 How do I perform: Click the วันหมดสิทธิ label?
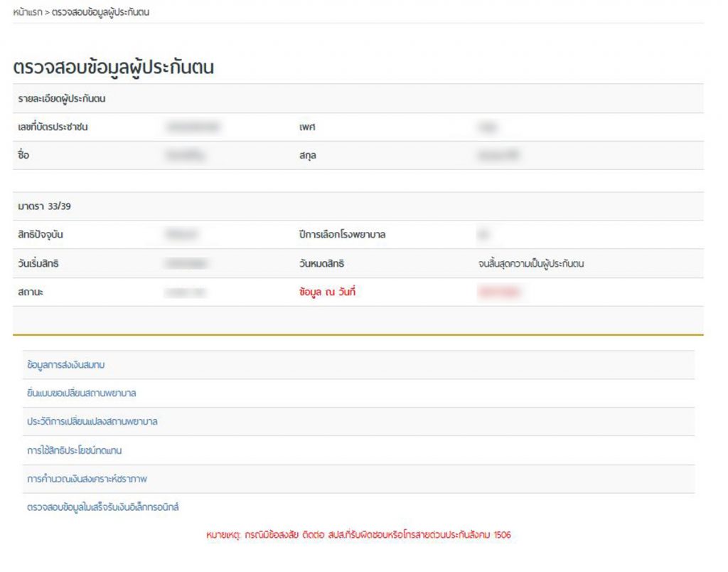(x=322, y=263)
